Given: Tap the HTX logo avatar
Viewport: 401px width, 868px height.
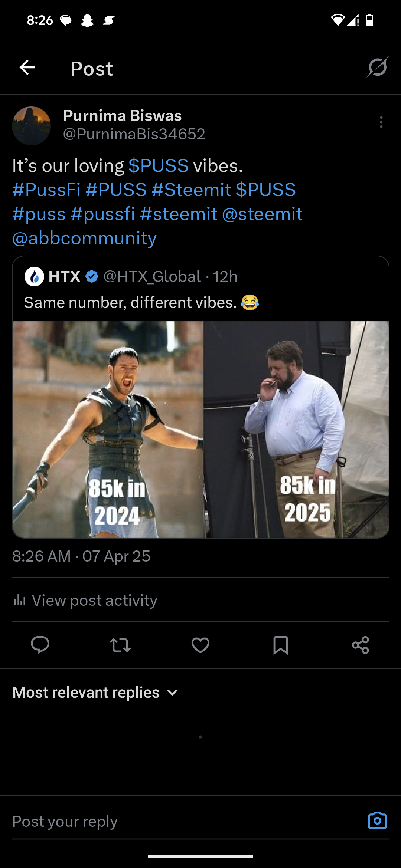Looking at the screenshot, I should [x=34, y=277].
